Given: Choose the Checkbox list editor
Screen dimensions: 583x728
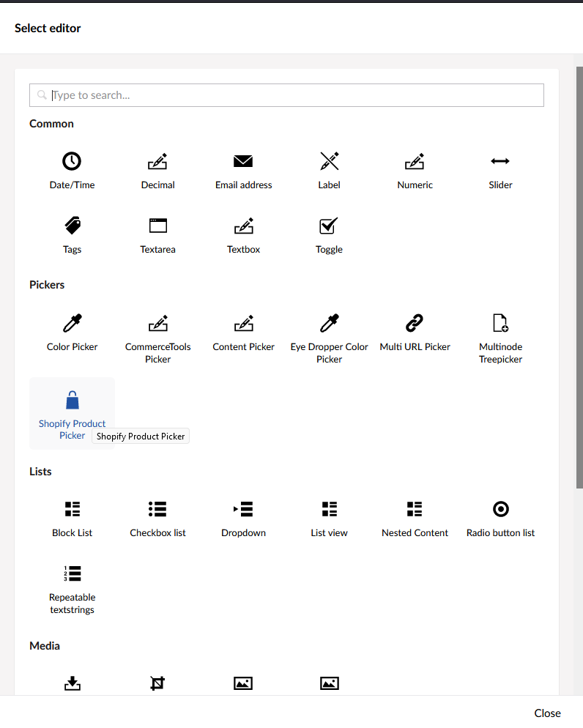Looking at the screenshot, I should [157, 518].
